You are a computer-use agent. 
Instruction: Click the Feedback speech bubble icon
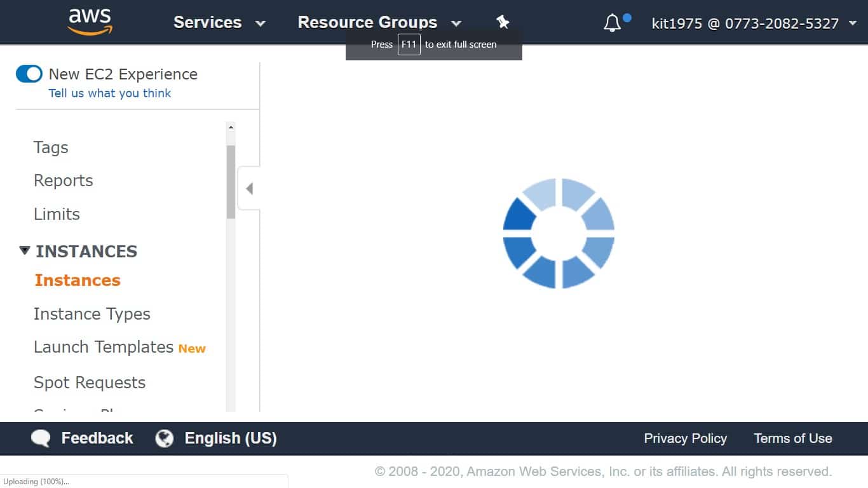[x=39, y=438]
